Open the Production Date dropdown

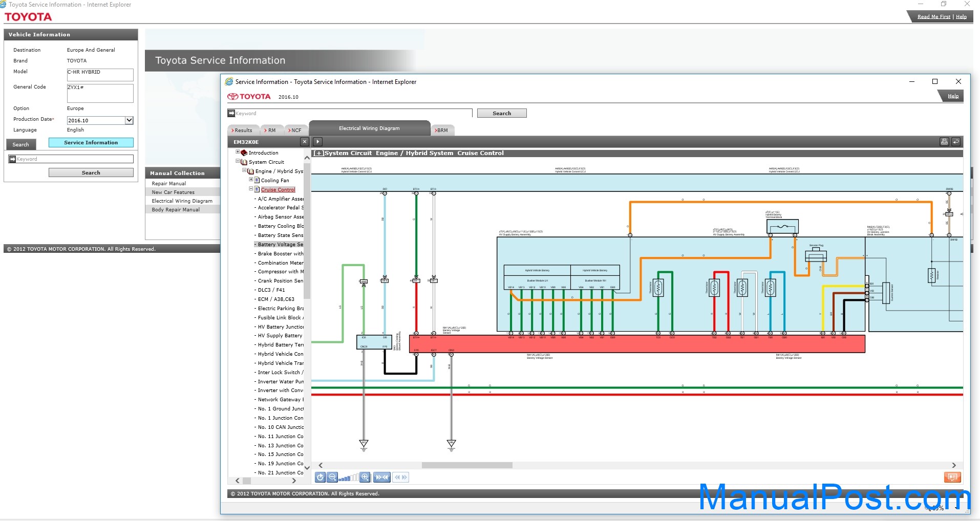[129, 120]
